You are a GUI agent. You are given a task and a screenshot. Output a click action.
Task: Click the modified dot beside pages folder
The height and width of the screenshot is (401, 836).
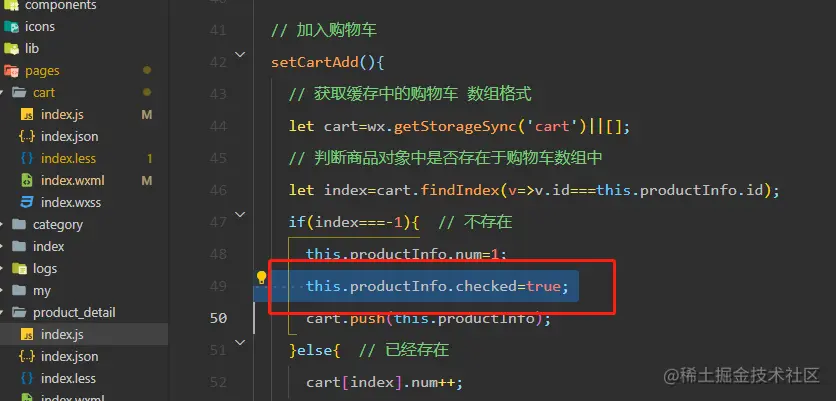click(147, 70)
